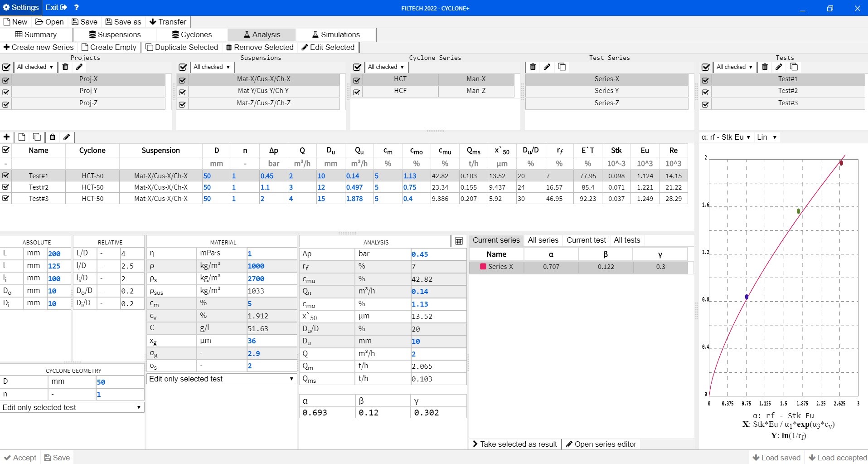Switch to the Suspensions tab
The image size is (868, 464).
(x=115, y=34)
